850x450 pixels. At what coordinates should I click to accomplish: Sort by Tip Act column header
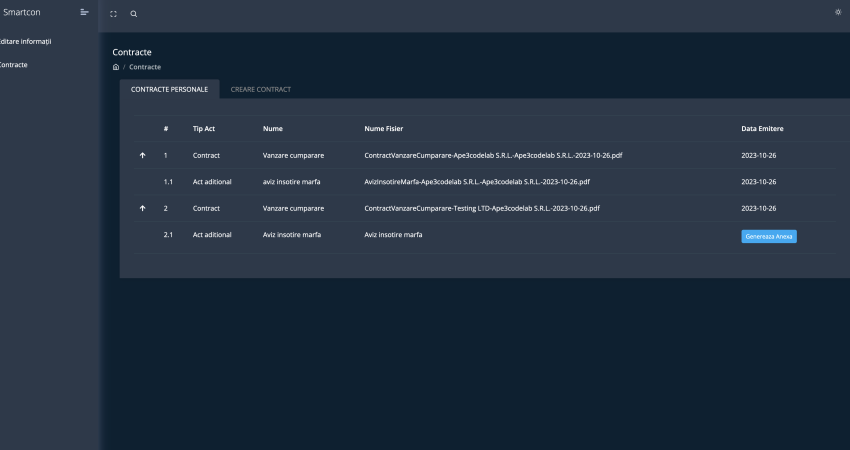204,129
